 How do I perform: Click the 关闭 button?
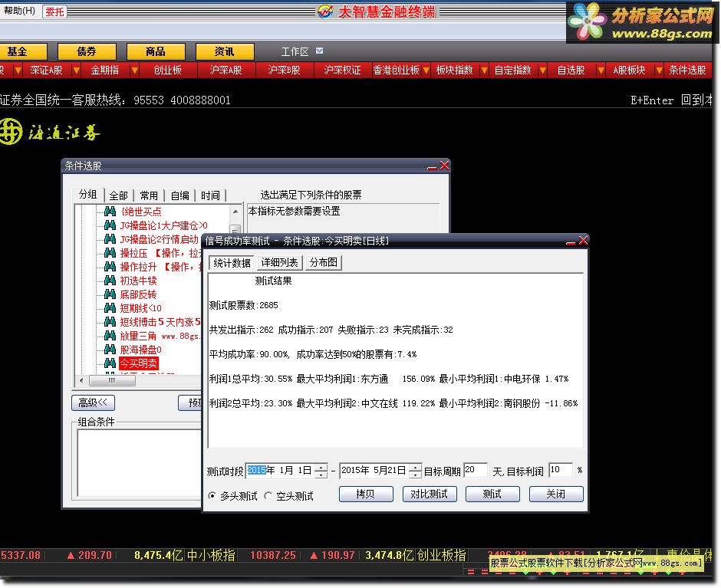click(x=556, y=494)
